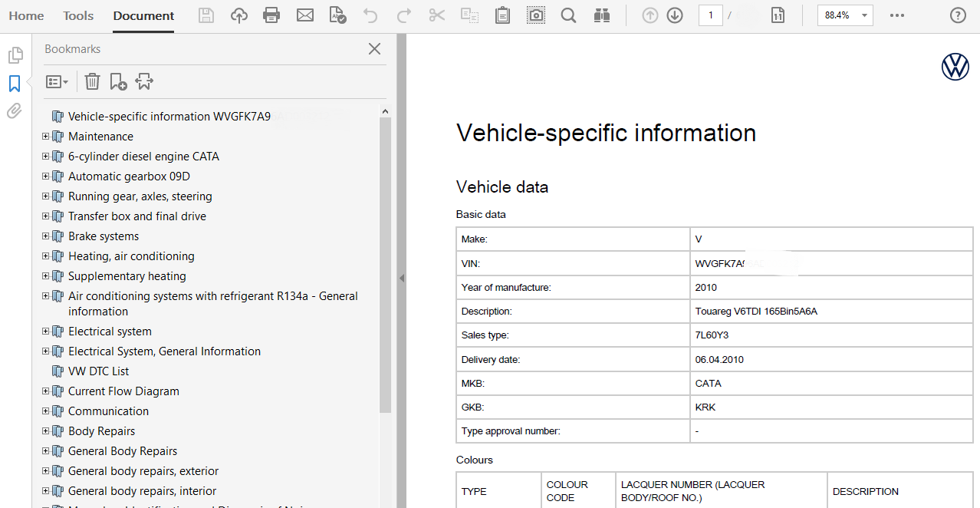Paste from clipboard using clipboard icon
The height and width of the screenshot is (508, 980).
pos(502,15)
